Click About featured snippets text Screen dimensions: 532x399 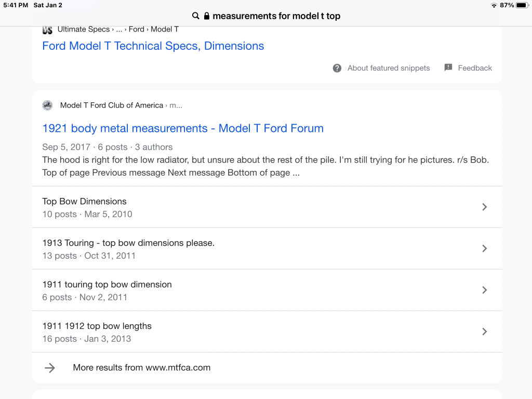389,68
